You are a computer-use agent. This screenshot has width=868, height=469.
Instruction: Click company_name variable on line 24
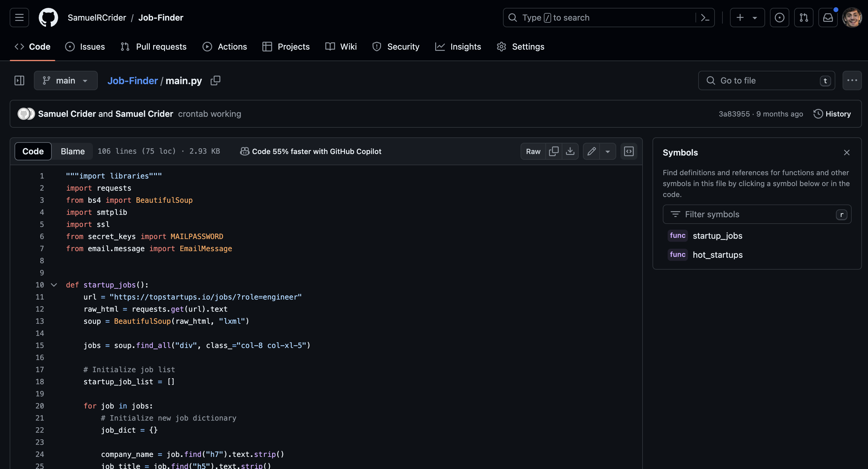coord(127,454)
